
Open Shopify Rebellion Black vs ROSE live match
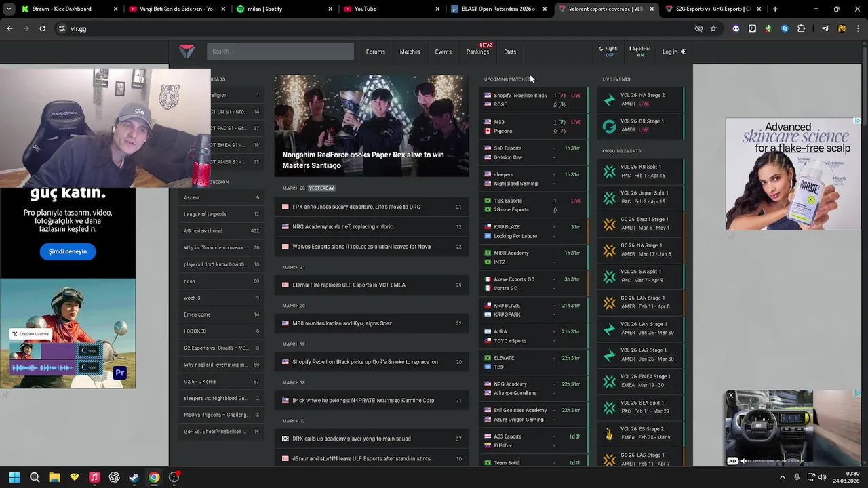point(534,100)
